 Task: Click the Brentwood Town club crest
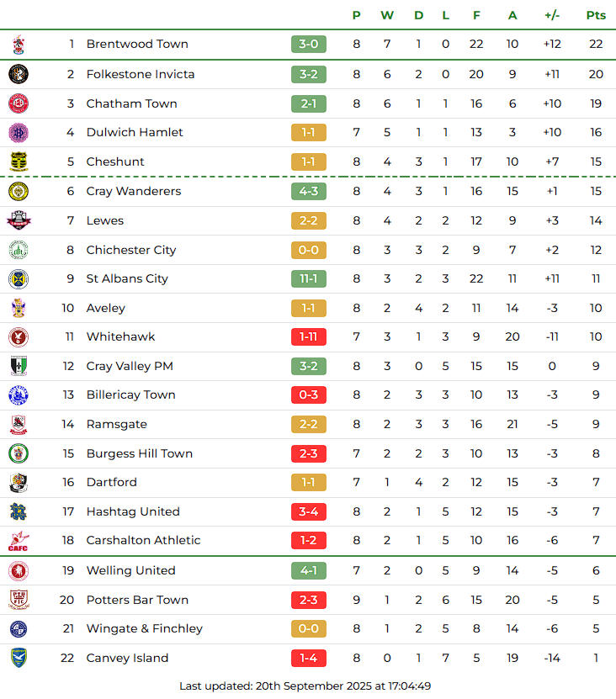(x=19, y=45)
